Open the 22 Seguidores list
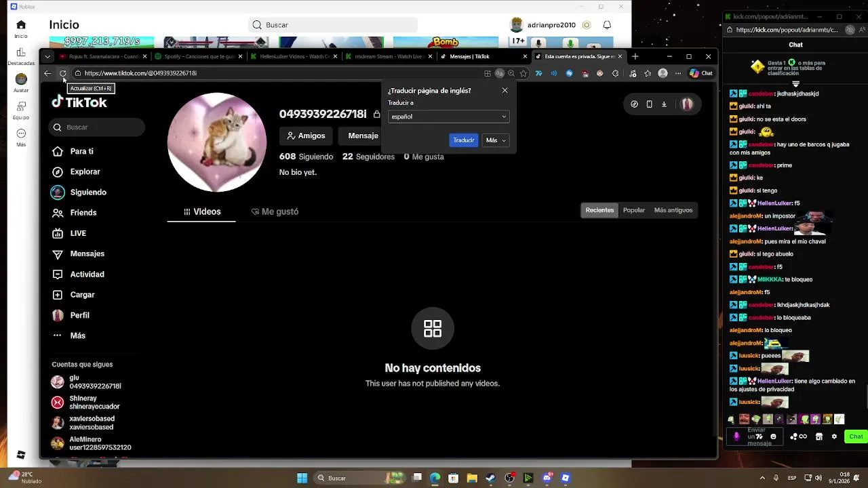The width and height of the screenshot is (868, 488). coord(368,157)
